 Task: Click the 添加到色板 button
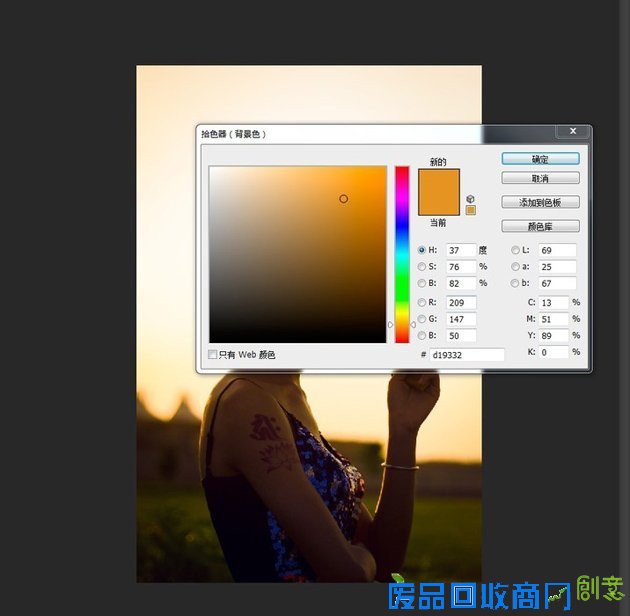tap(540, 202)
